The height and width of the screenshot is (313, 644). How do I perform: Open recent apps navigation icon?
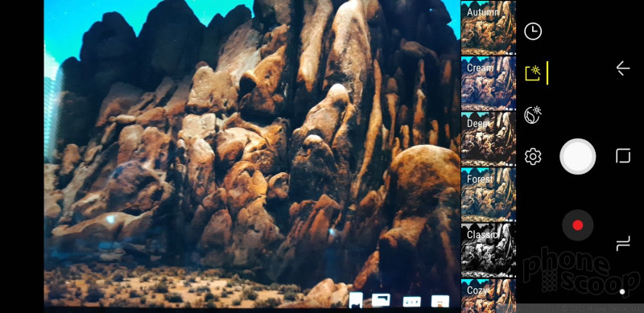[x=623, y=244]
